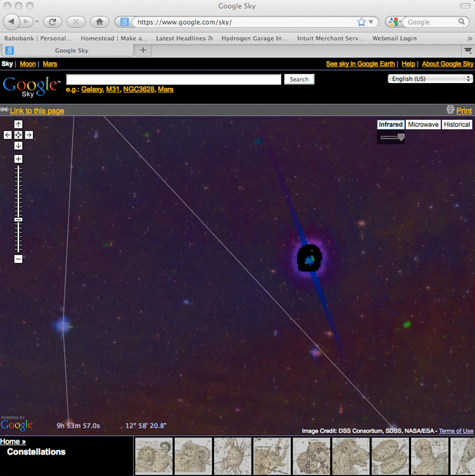This screenshot has width=475, height=476.
Task: Open the list all tabs dropdown
Action: [468, 51]
